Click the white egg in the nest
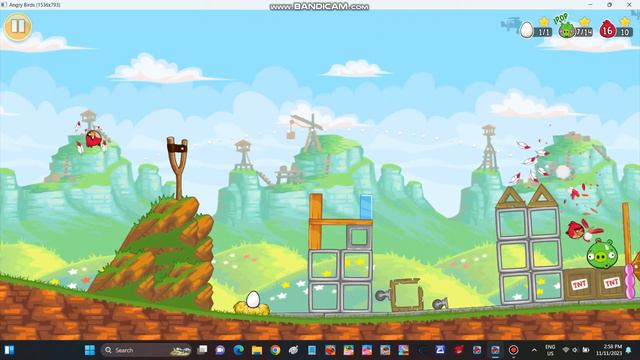 [253, 300]
